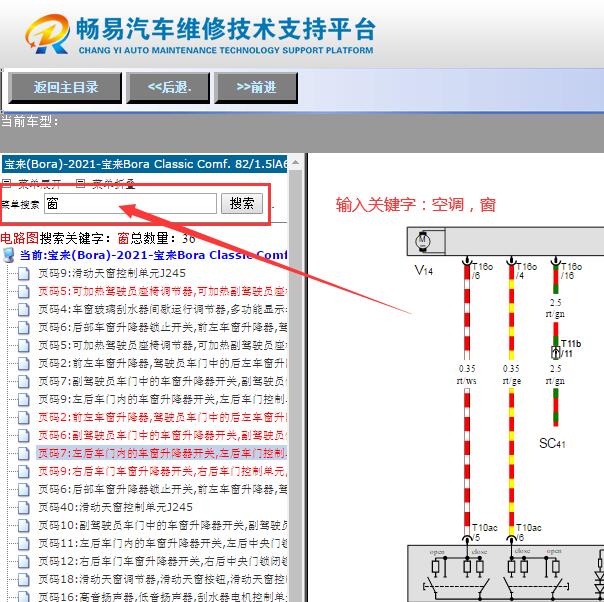
Task: Open 页码12:右后车门车窗升降器开关
Action: pyautogui.click(x=163, y=561)
